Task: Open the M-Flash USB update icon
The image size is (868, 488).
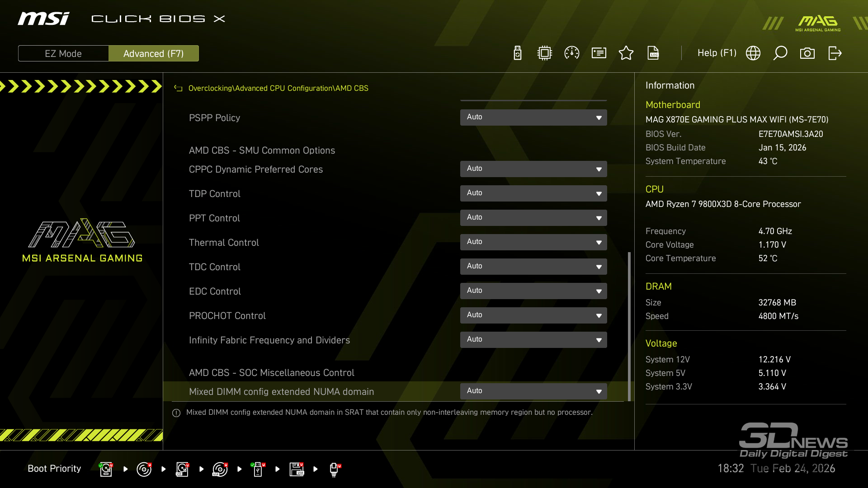Action: point(518,53)
